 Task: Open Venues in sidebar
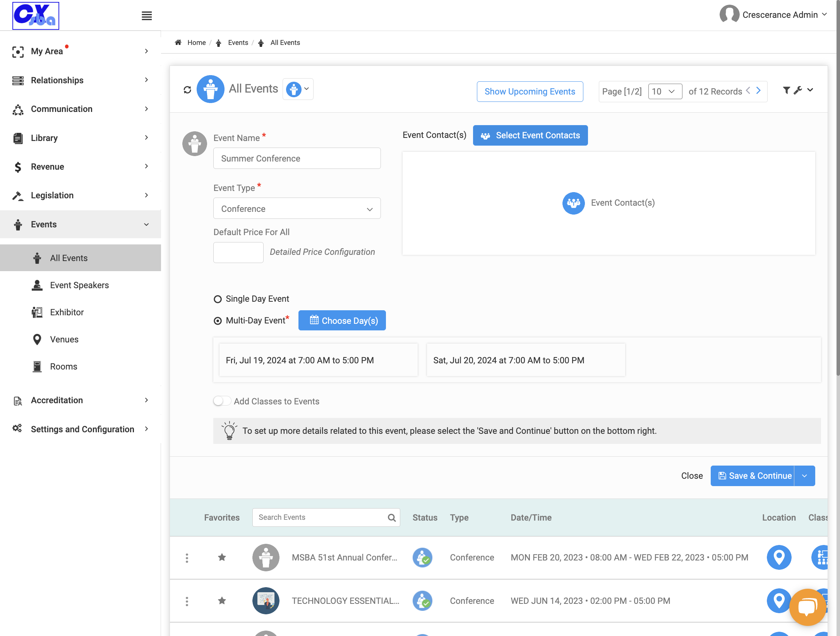[64, 339]
